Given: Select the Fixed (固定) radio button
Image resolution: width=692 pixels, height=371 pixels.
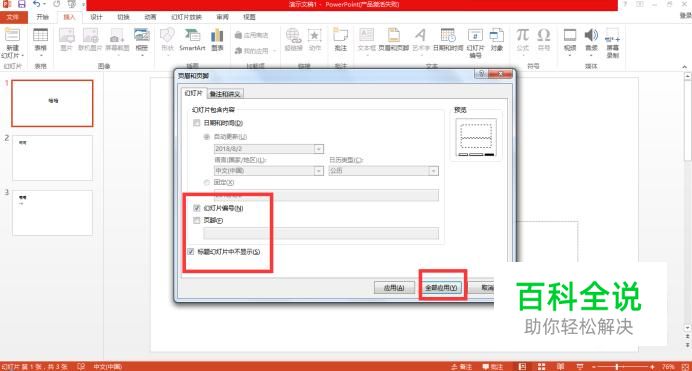Looking at the screenshot, I should pyautogui.click(x=207, y=182).
